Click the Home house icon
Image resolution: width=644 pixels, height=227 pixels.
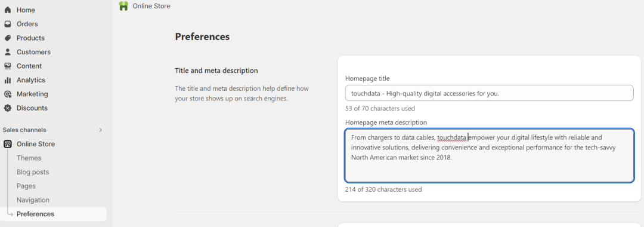click(7, 10)
